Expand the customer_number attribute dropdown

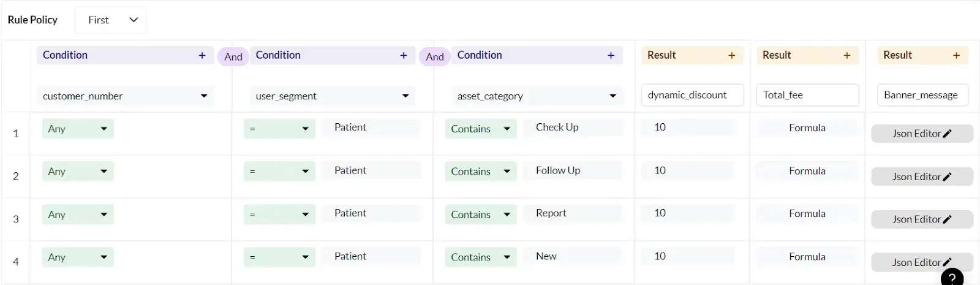click(125, 96)
